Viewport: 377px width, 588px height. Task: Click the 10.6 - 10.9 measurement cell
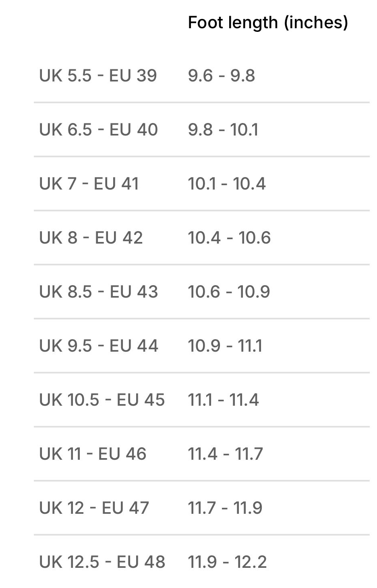[x=229, y=292]
